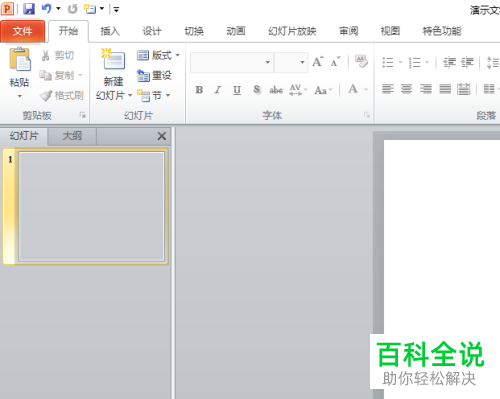500x399 pixels.
Task: Open the 特色功能 tab
Action: (442, 31)
